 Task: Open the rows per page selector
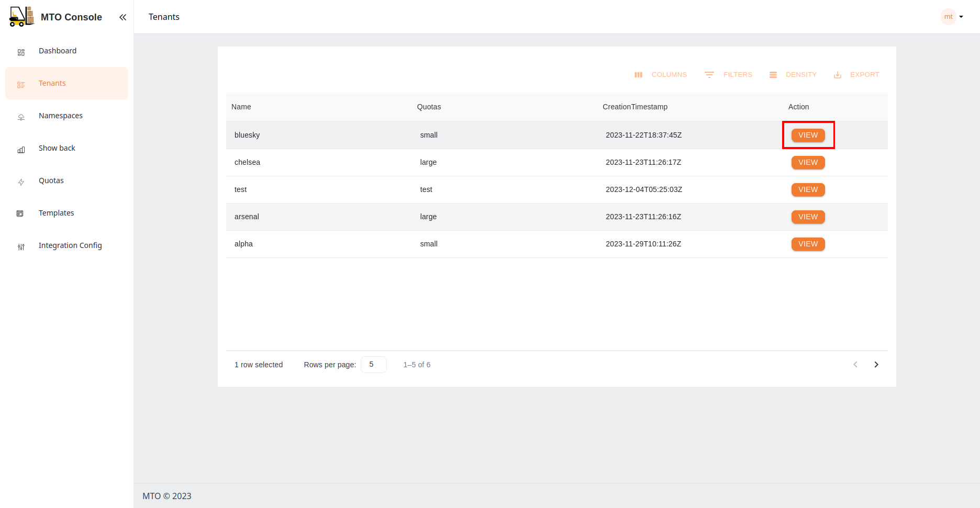373,365
